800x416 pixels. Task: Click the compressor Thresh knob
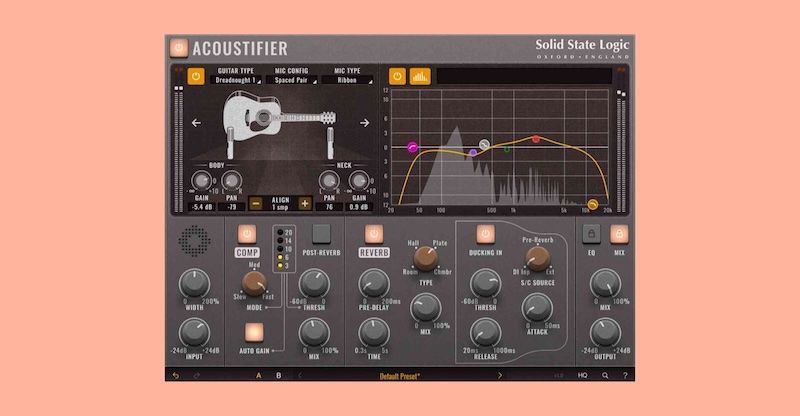pyautogui.click(x=314, y=284)
